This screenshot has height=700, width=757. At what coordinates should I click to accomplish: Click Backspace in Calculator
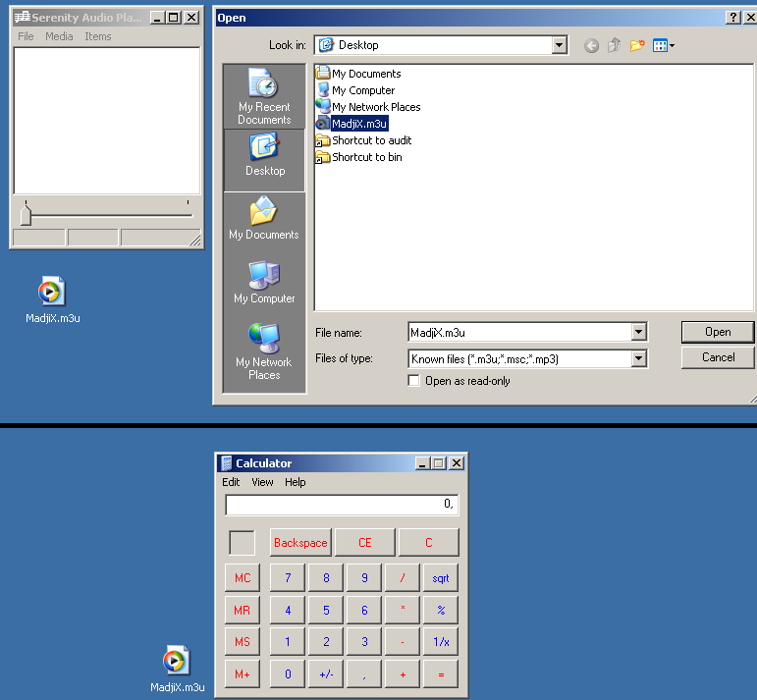click(x=300, y=543)
